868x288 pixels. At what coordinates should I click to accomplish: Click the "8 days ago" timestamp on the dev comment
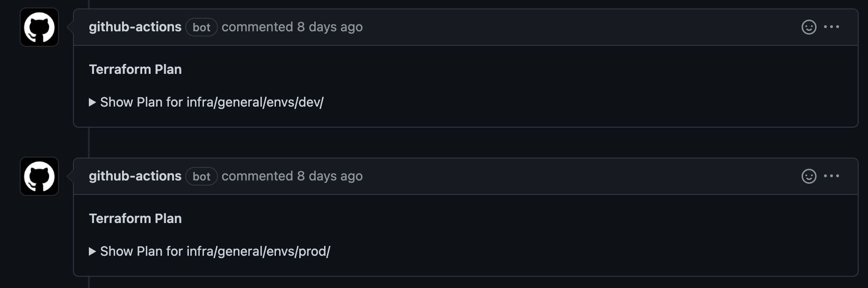330,27
